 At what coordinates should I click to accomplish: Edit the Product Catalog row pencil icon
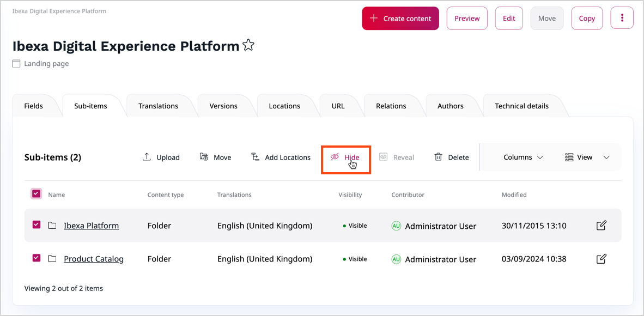pos(601,259)
